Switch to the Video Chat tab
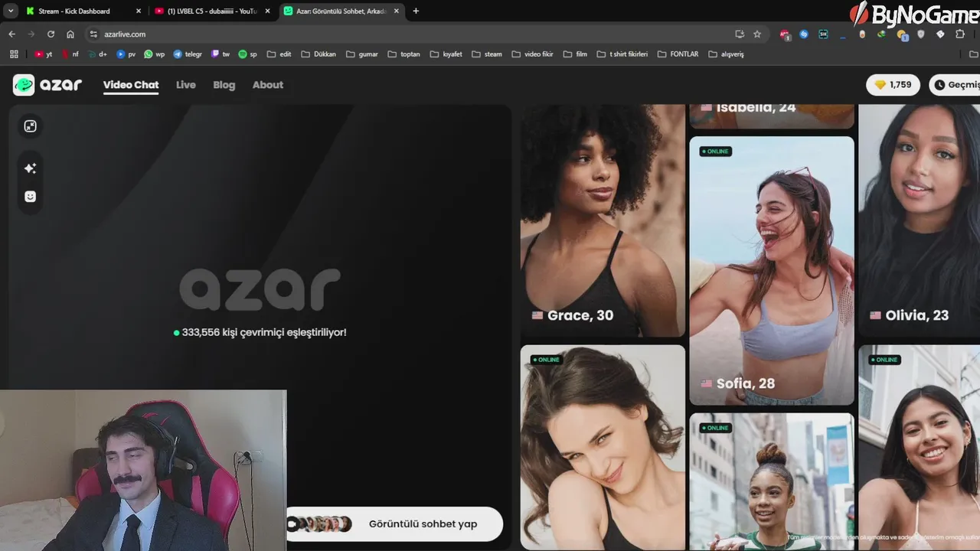The width and height of the screenshot is (980, 551). click(x=131, y=85)
